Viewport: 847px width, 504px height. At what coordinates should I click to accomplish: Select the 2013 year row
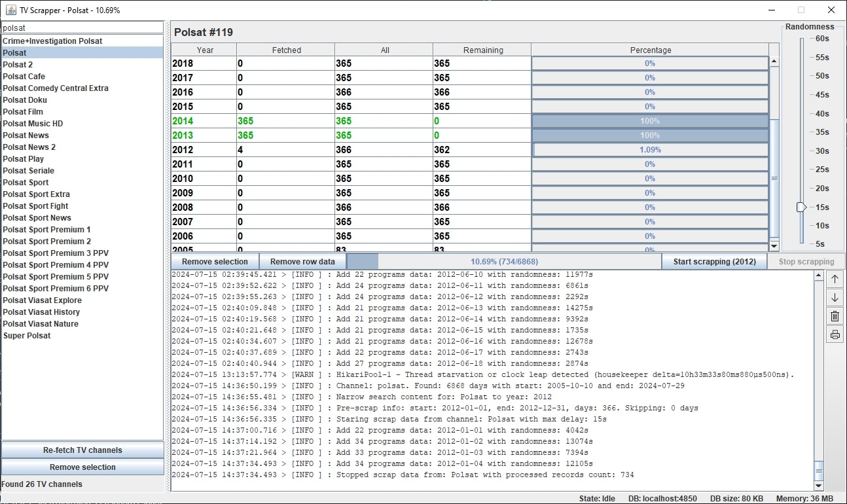(470, 135)
